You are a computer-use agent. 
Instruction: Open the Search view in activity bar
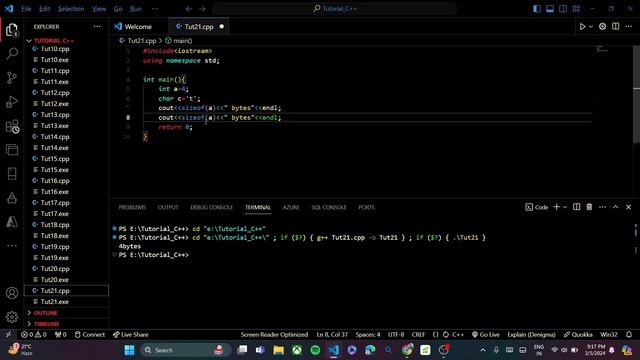point(12,53)
